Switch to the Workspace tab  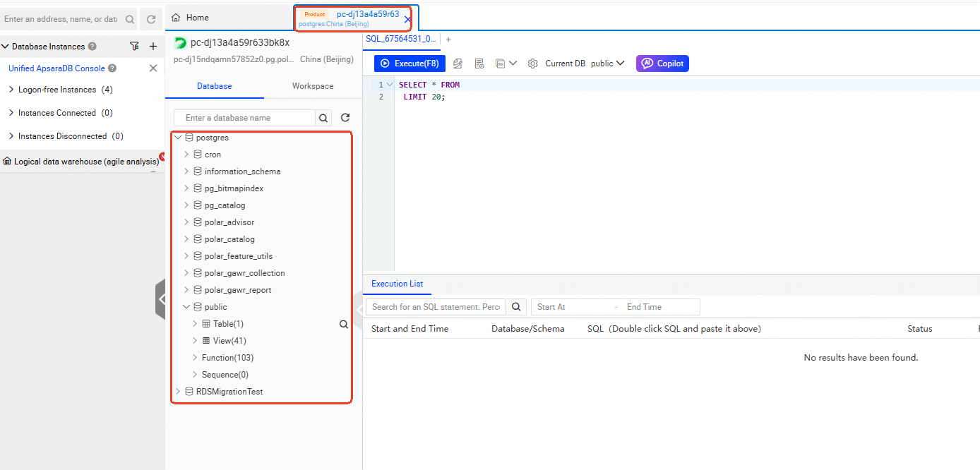tap(313, 86)
